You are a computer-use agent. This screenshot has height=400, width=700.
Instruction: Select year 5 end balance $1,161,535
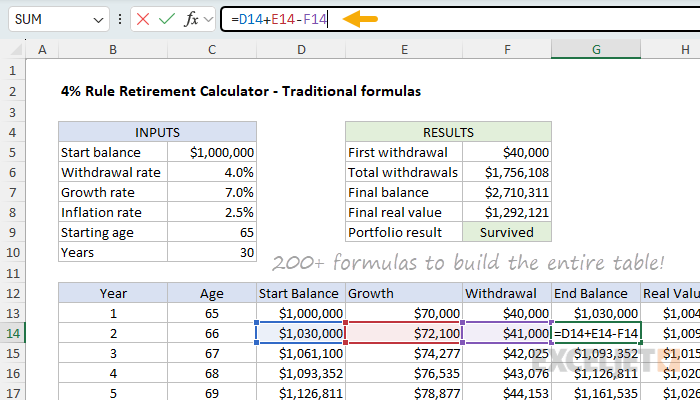click(596, 392)
